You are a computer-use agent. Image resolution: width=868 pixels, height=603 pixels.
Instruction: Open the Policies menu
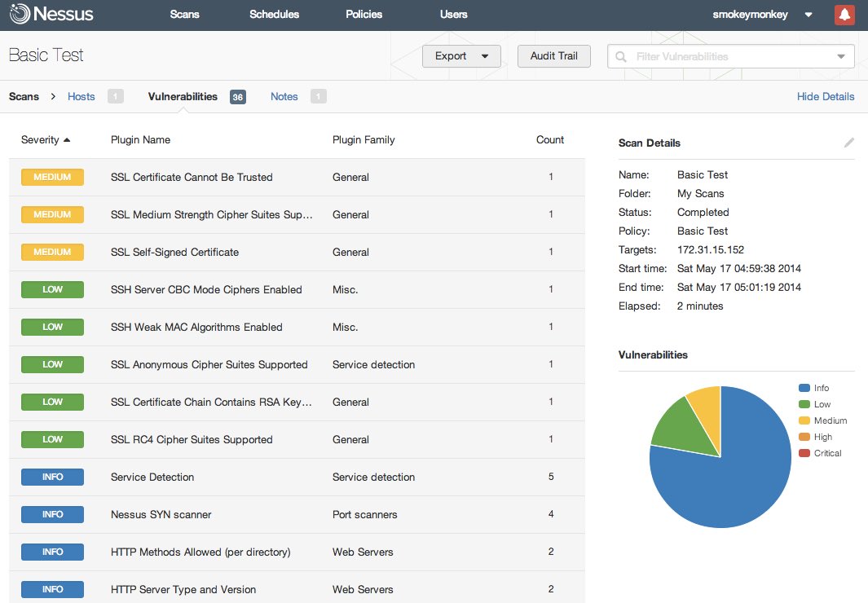pyautogui.click(x=364, y=15)
